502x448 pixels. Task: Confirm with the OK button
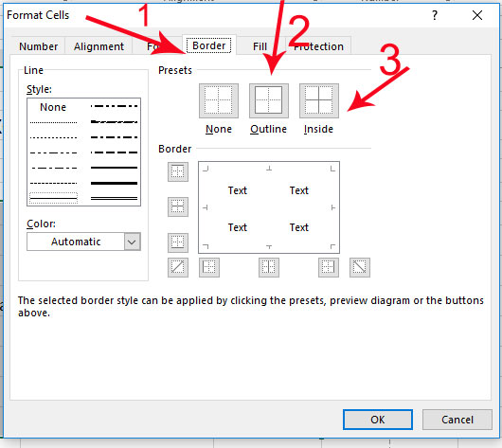coord(378,420)
